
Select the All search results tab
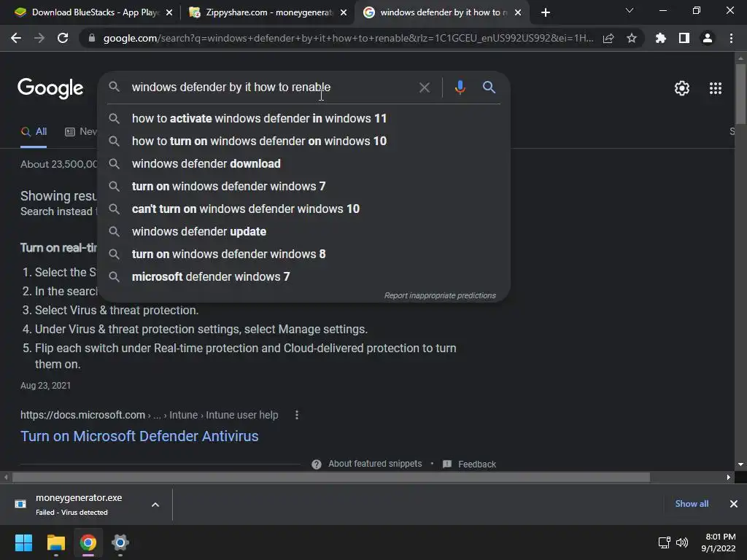pos(34,131)
